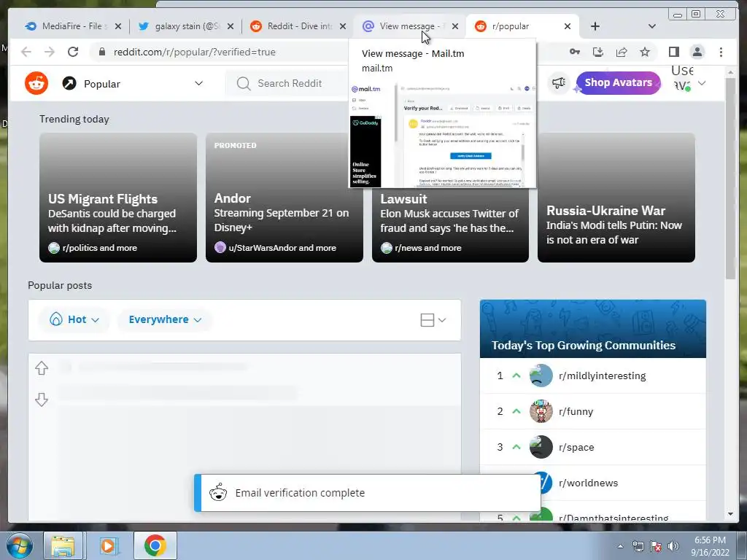Open the Chrome profile icon

point(697,52)
